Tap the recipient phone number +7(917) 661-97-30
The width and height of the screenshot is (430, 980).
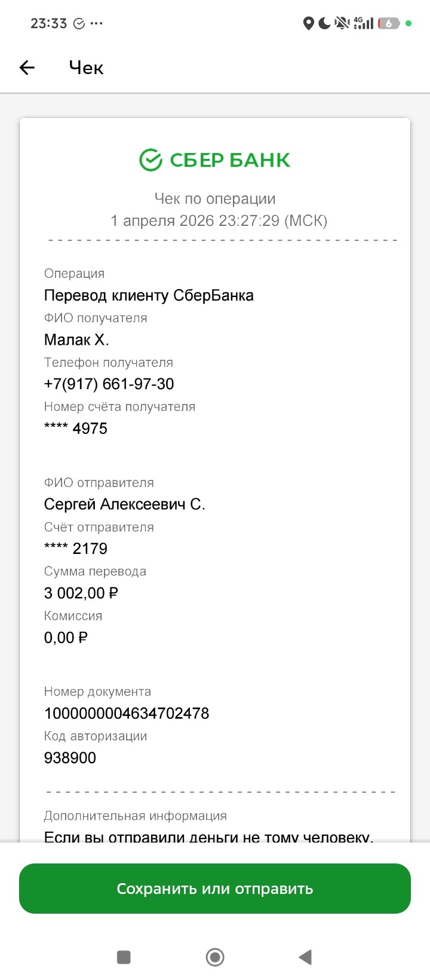tap(109, 384)
